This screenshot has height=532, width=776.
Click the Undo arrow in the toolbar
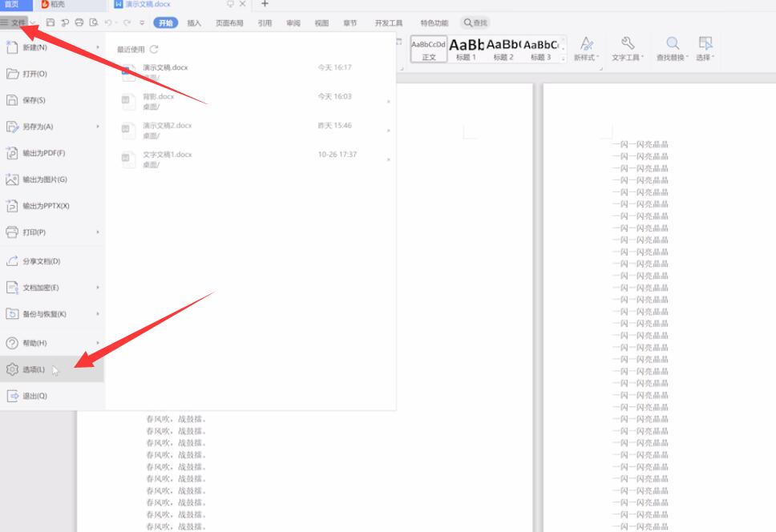click(108, 22)
